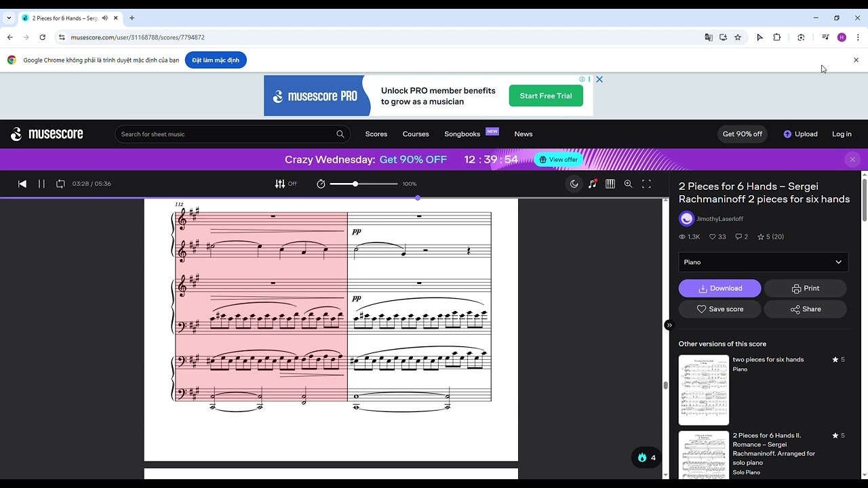Click Get 90% off button
868x488 pixels.
coord(743,134)
